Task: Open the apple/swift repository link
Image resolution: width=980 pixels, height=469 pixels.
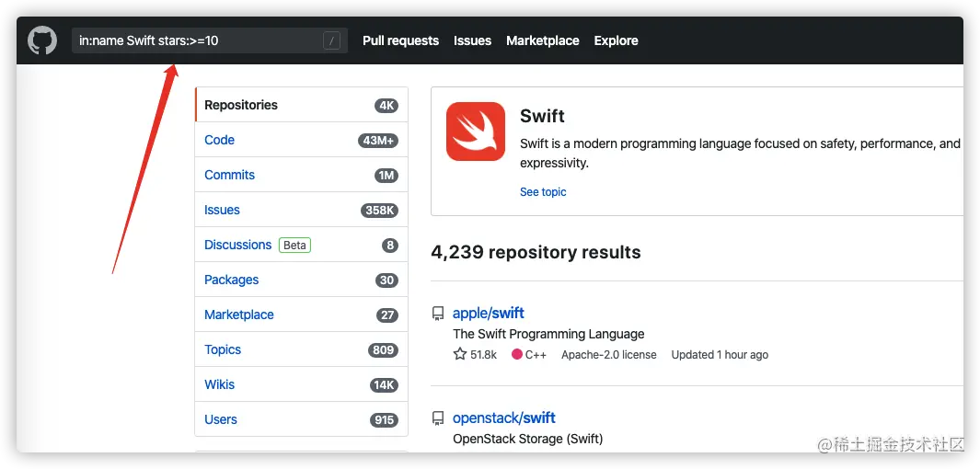Action: (x=488, y=313)
